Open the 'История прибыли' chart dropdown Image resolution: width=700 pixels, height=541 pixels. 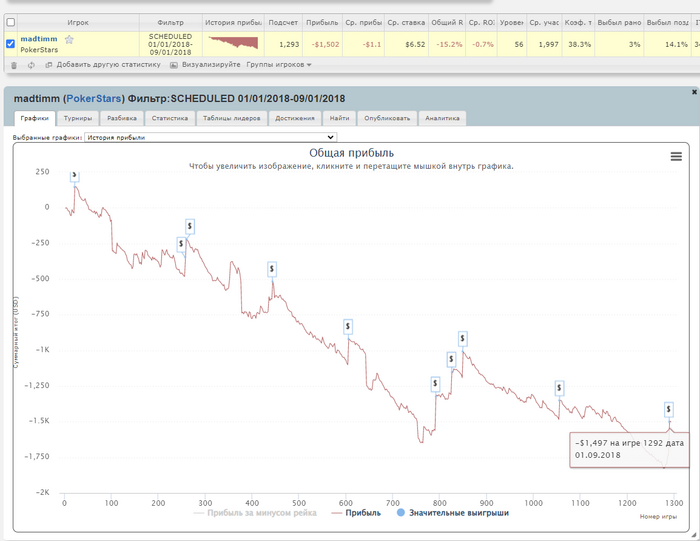pos(210,137)
